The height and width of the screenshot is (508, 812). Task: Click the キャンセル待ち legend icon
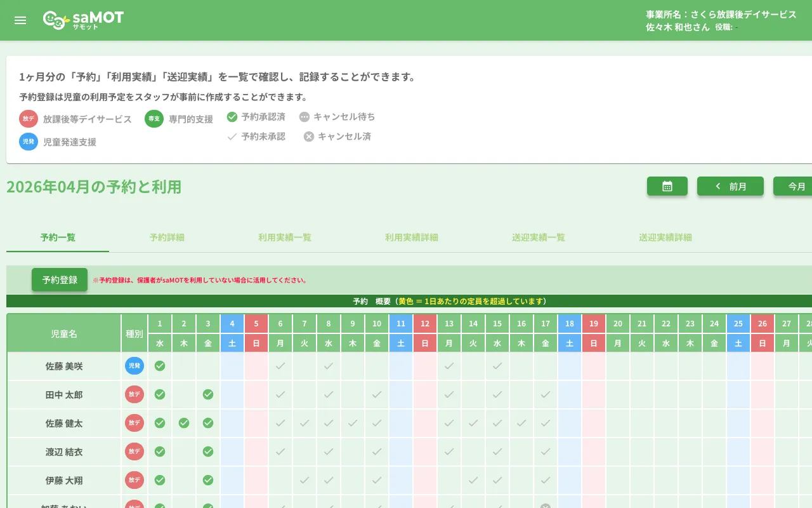[305, 117]
